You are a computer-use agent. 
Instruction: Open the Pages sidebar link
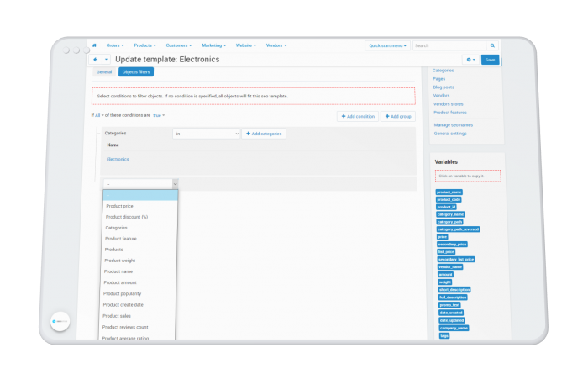438,79
